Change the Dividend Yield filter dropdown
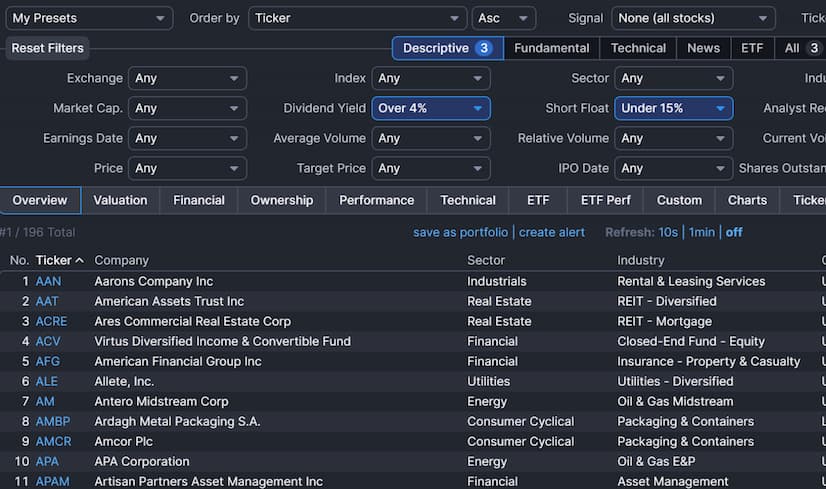 431,108
